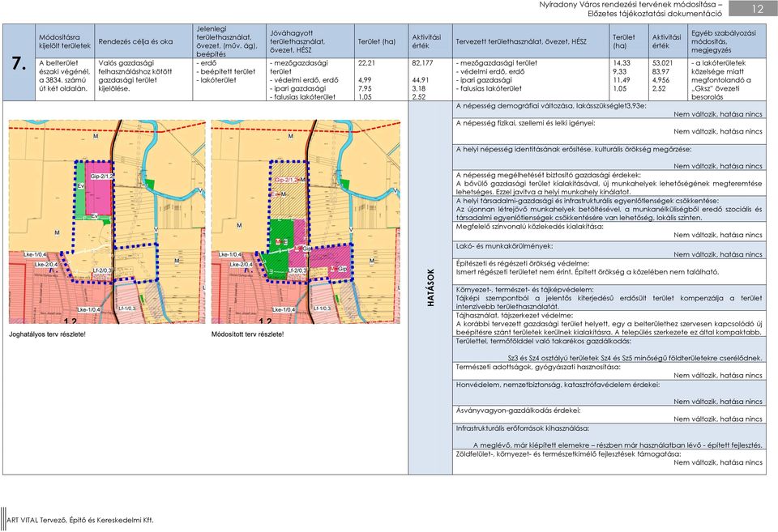Select the area value '4,99'
778x532 pixels.
365,80
